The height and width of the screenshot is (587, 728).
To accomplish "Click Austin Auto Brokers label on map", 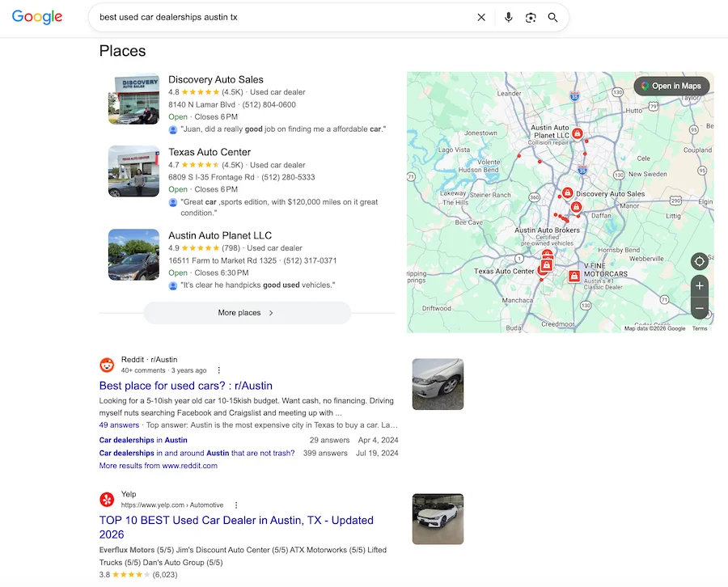I will [x=547, y=230].
